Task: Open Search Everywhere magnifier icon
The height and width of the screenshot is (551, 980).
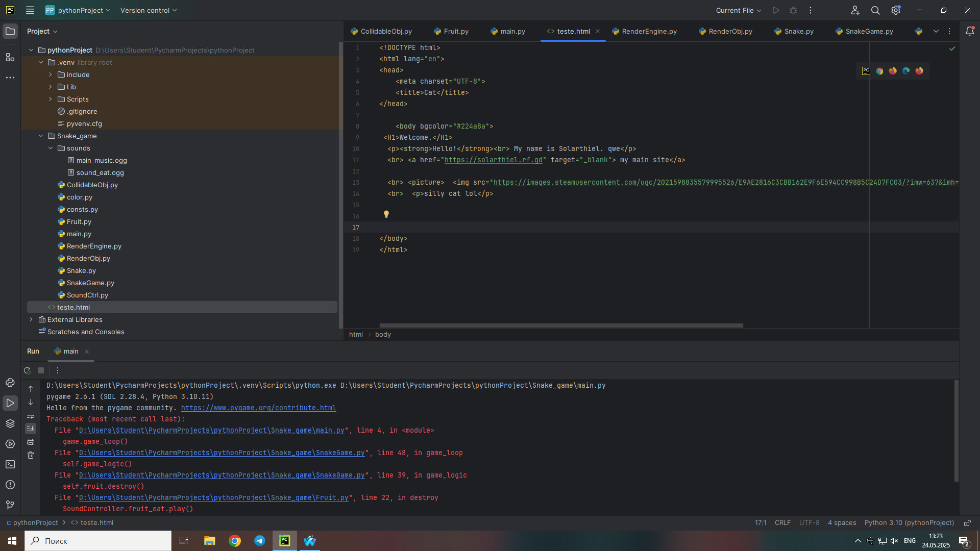Action: 875,10
